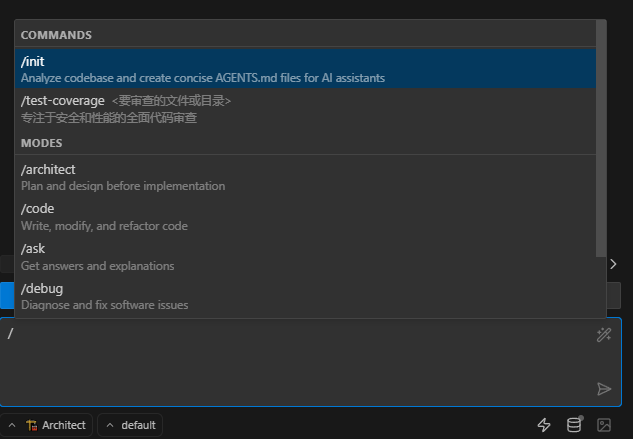This screenshot has width=633, height=439.
Task: Click the command list vertical scrollbar
Action: pos(601,138)
